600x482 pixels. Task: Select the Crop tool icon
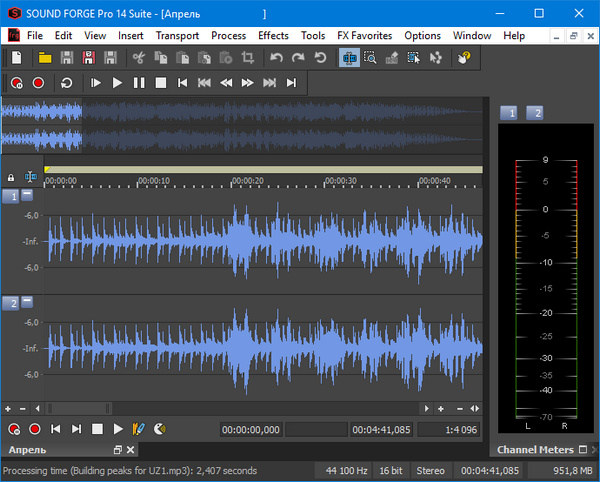tap(248, 58)
